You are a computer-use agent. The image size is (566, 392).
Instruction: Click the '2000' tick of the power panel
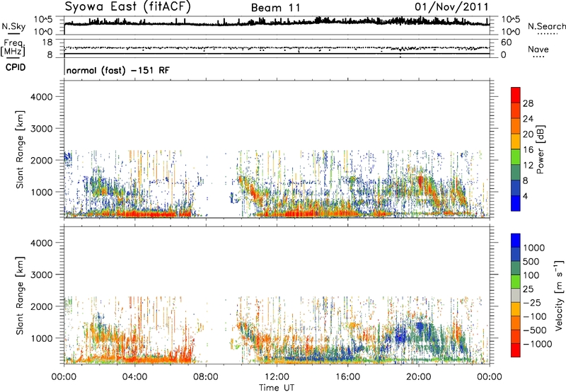tap(41, 160)
